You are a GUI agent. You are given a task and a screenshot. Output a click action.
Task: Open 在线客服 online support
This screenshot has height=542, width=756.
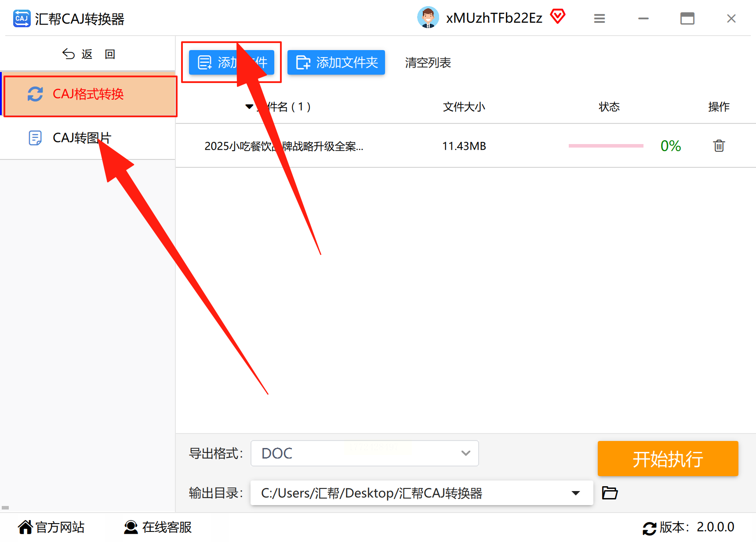click(158, 527)
